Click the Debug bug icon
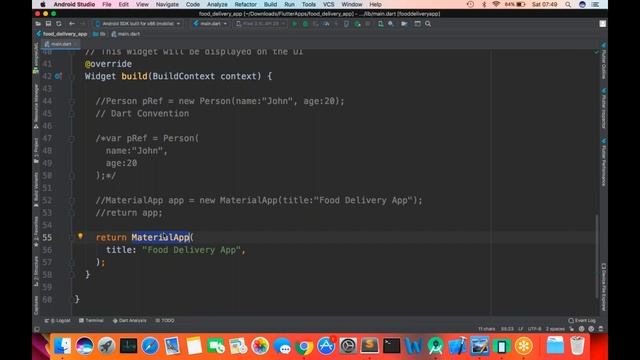Screen dimensions: 640x360 [305, 24]
